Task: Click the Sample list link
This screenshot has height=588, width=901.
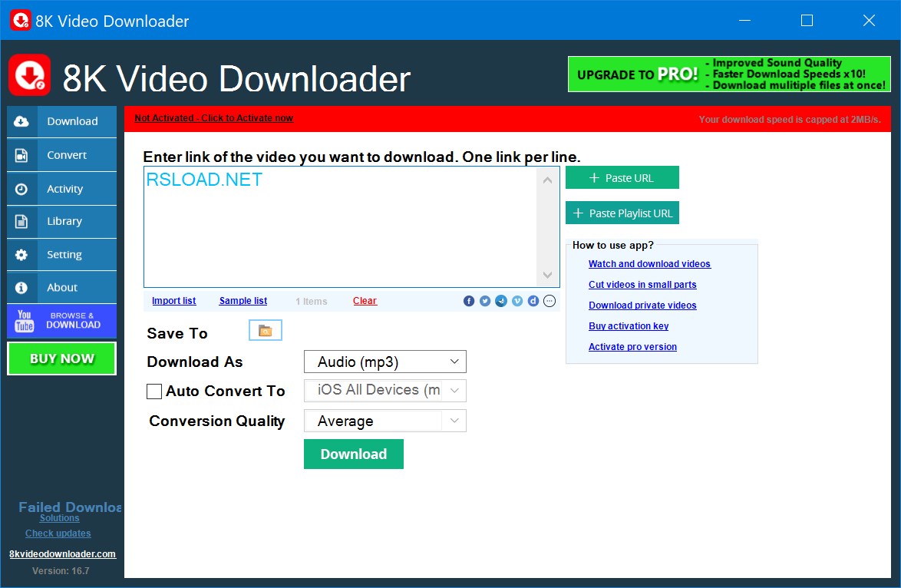Action: tap(243, 301)
